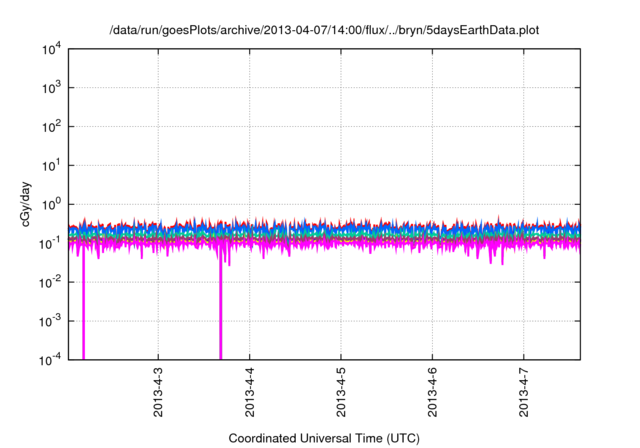The height and width of the screenshot is (448, 640).
Task: Select the 10^-1 y-axis label
Action: coord(50,244)
